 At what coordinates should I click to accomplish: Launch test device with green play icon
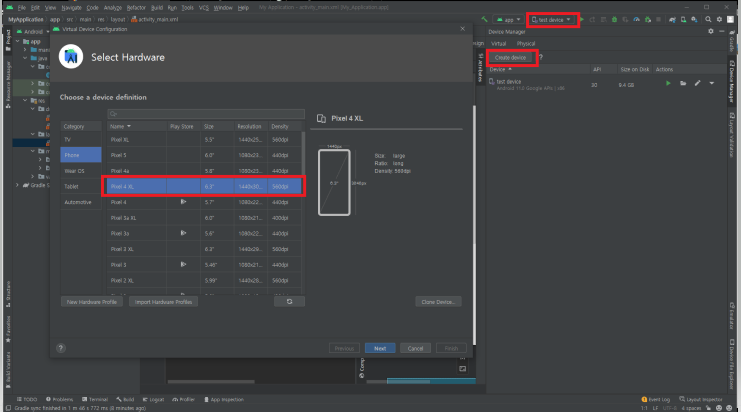point(668,83)
